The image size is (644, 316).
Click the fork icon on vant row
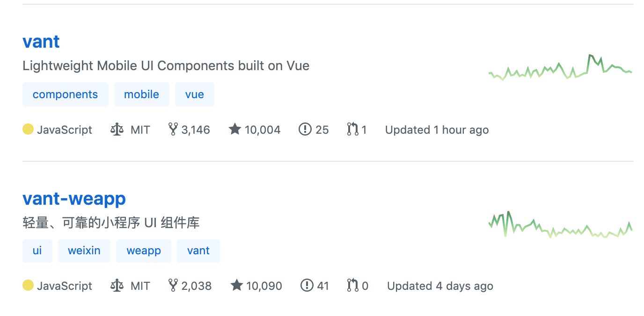point(173,129)
